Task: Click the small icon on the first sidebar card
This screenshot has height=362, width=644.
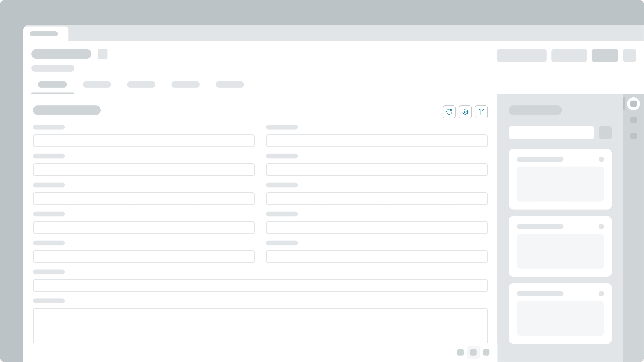Action: (601, 159)
